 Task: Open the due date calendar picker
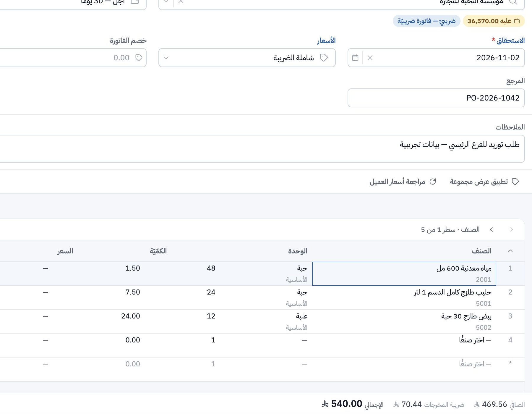pyautogui.click(x=355, y=58)
